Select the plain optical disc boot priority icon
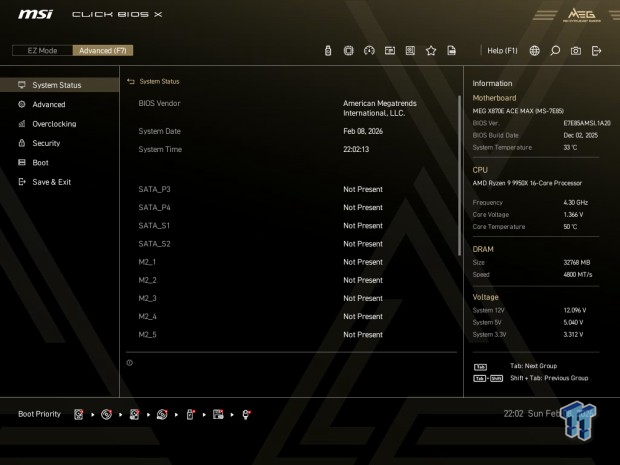The image size is (620, 465). 106,414
